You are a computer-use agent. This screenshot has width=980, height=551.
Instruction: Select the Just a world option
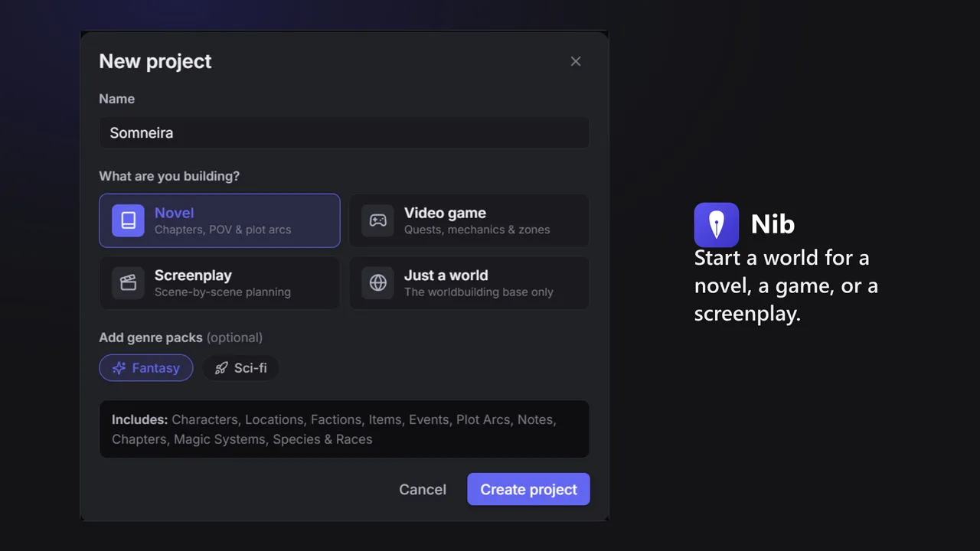pyautogui.click(x=469, y=283)
